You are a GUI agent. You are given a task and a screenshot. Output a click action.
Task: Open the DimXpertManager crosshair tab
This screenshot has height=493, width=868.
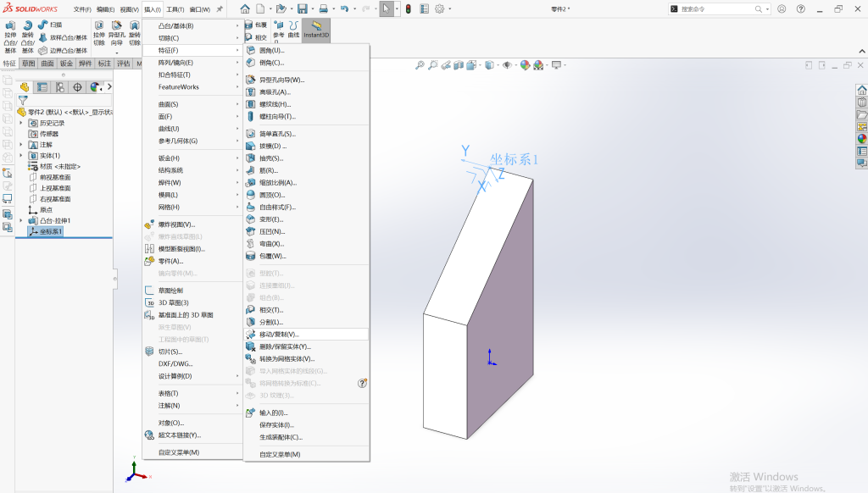tap(77, 87)
